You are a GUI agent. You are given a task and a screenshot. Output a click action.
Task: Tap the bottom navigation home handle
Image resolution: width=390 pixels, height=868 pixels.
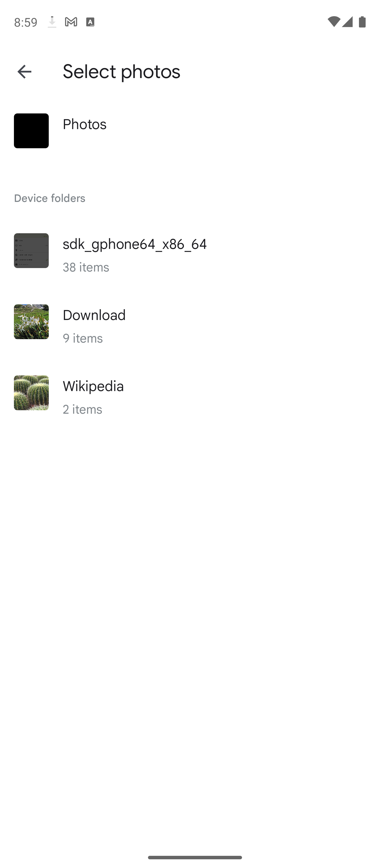[x=195, y=857]
